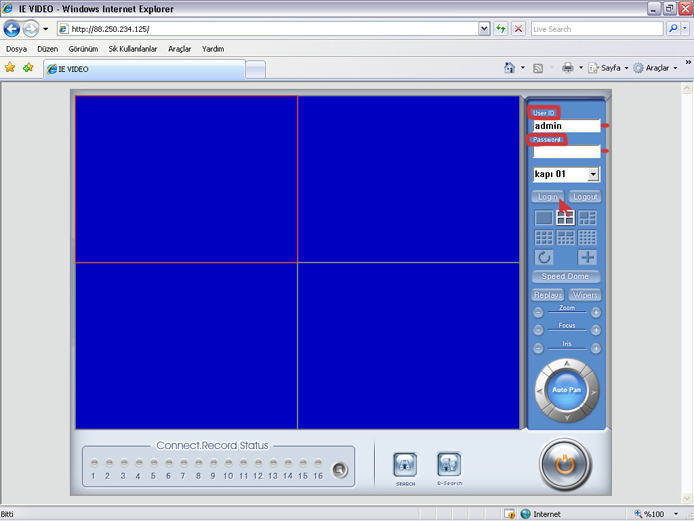This screenshot has height=521, width=694.
Task: Click the Login button
Action: pos(548,197)
